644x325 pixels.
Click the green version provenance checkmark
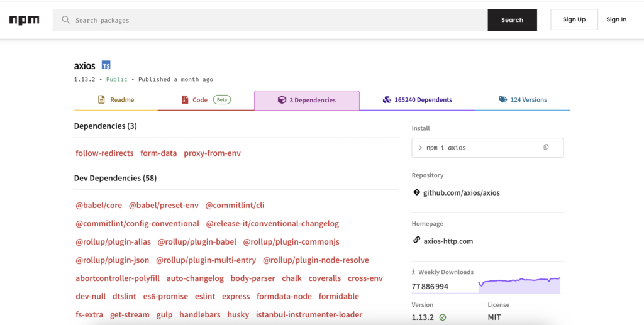click(443, 317)
